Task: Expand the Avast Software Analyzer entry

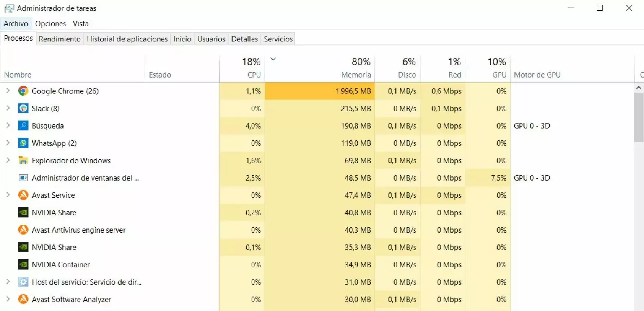Action: (x=8, y=299)
